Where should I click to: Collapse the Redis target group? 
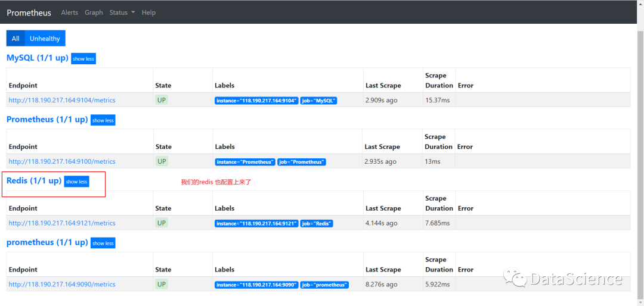(x=76, y=182)
